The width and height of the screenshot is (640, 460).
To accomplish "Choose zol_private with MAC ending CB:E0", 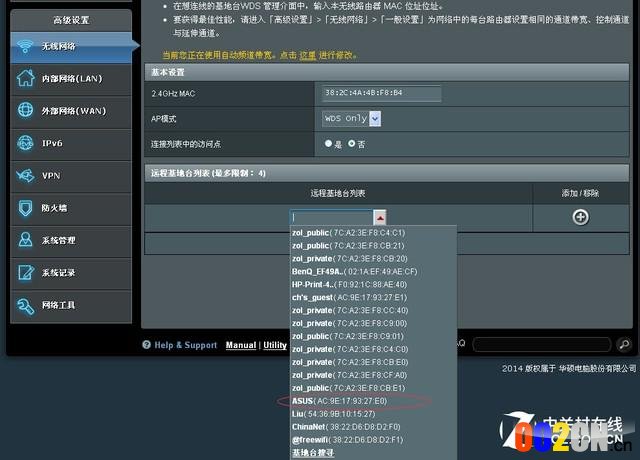I will [350, 362].
